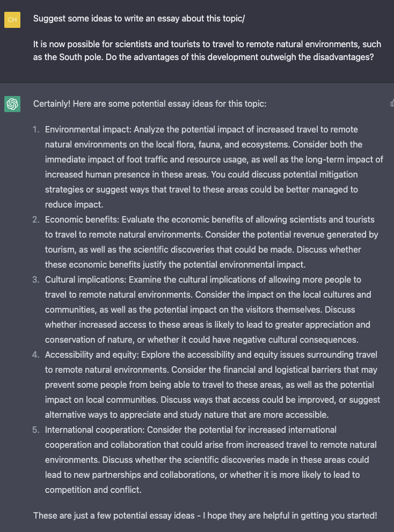The height and width of the screenshot is (532, 394).
Task: Click the "International cooperation" list heading
Action: [94, 430]
